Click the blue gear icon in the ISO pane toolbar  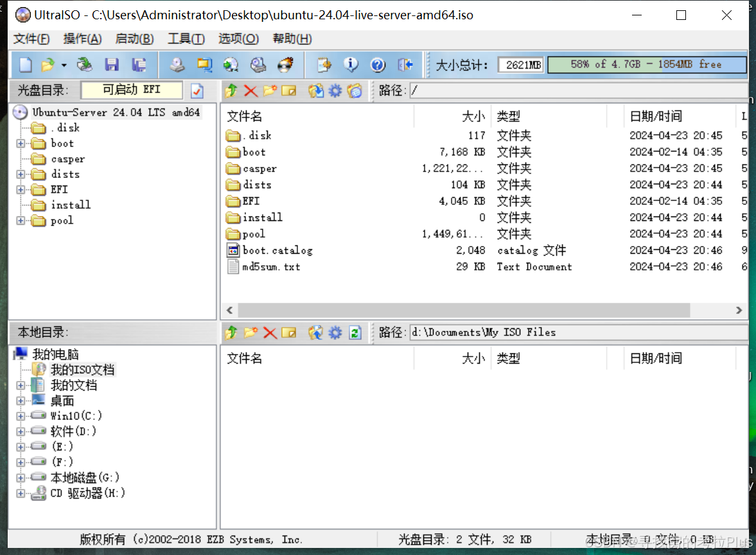[x=335, y=91]
